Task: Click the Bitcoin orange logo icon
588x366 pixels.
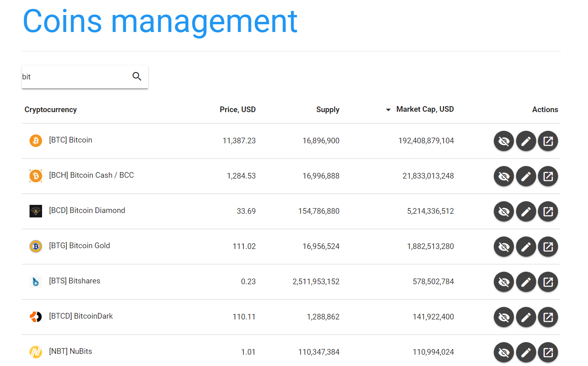Action: coord(36,141)
